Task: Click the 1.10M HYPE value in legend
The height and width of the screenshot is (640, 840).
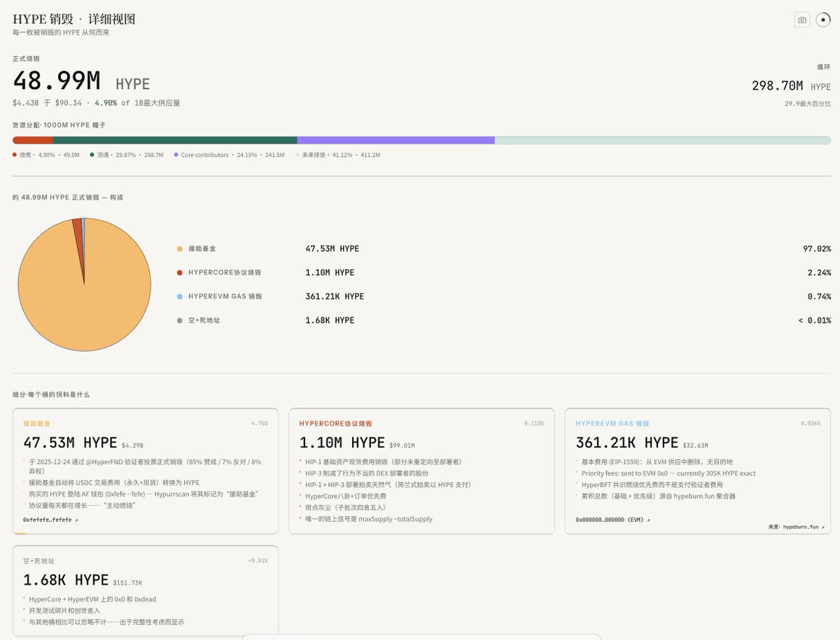Action: coord(330,272)
